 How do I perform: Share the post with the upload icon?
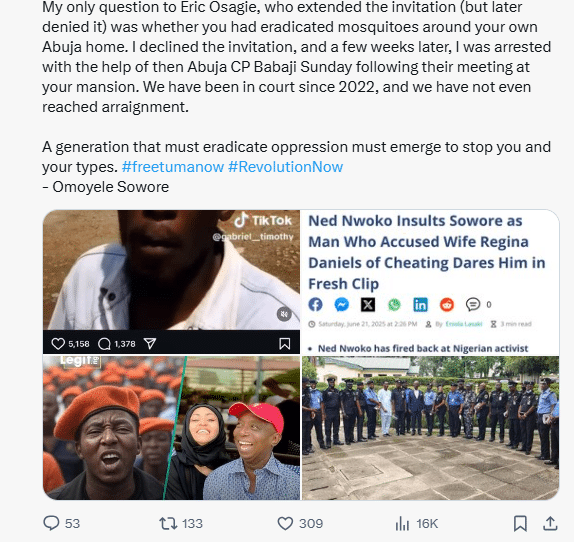[x=550, y=523]
